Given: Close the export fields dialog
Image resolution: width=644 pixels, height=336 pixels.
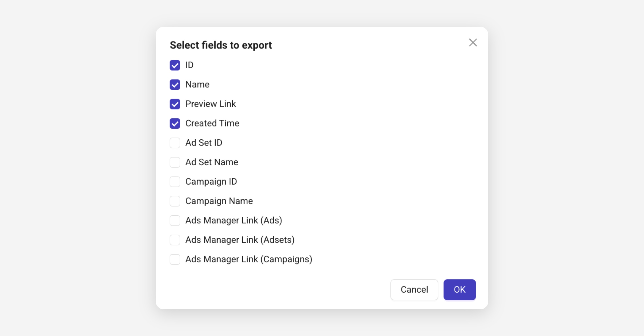Looking at the screenshot, I should point(473,43).
